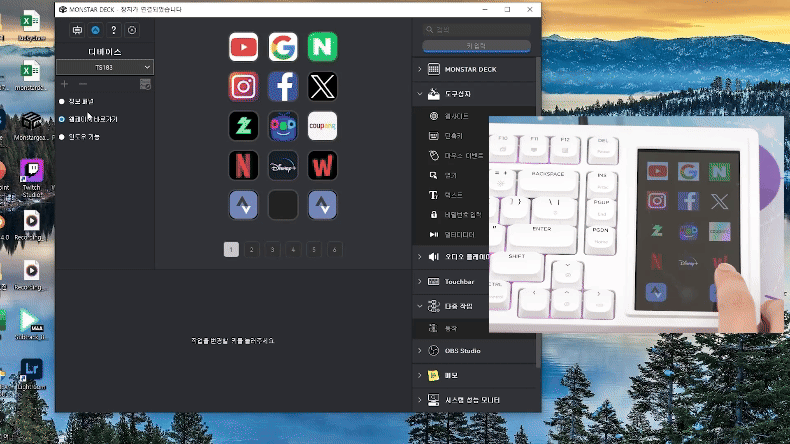This screenshot has height=444, width=790.
Task: Open the Twitch Studio desktop shortcut
Action: pyautogui.click(x=31, y=177)
